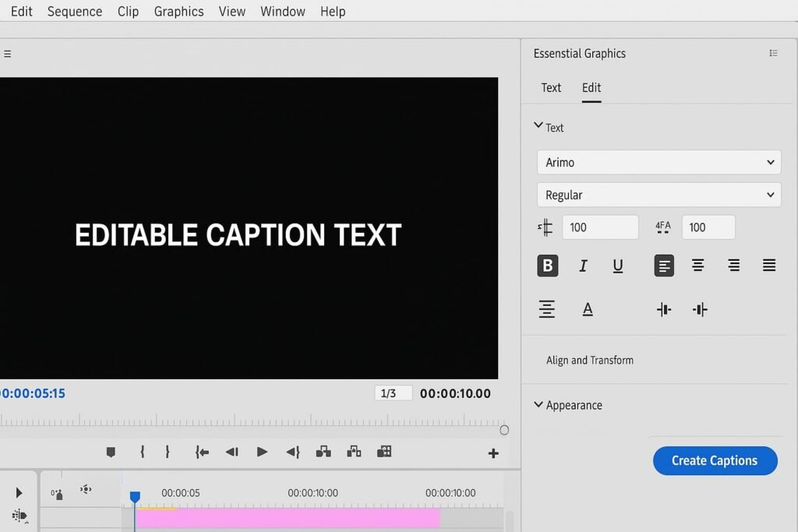Open the button editor plus icon
This screenshot has width=798, height=532.
click(x=493, y=453)
